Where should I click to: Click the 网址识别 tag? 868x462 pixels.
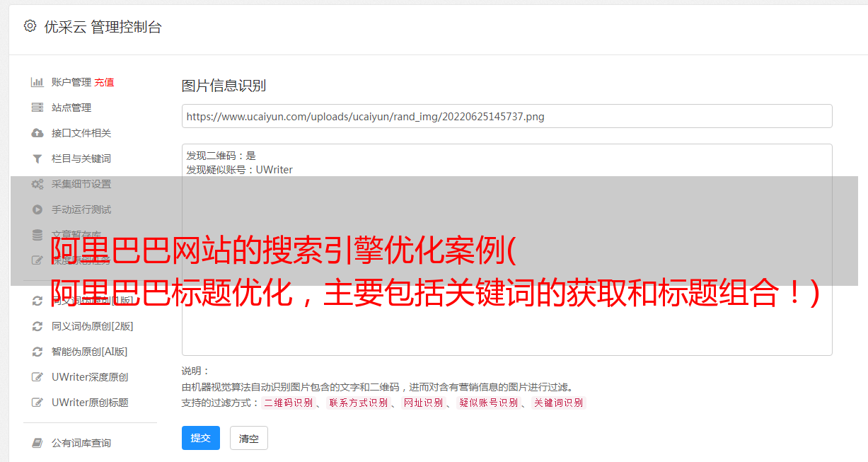423,403
